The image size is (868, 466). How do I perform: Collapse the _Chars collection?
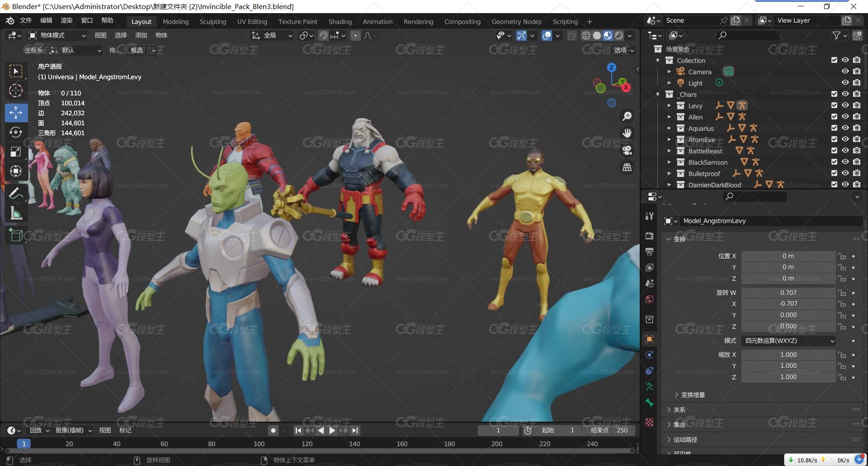[658, 94]
